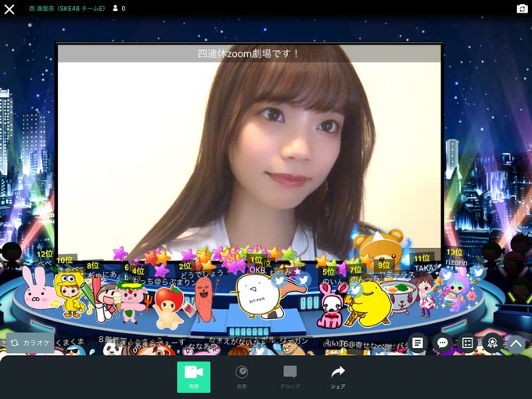Tap the TAKA username label

pyautogui.click(x=424, y=268)
